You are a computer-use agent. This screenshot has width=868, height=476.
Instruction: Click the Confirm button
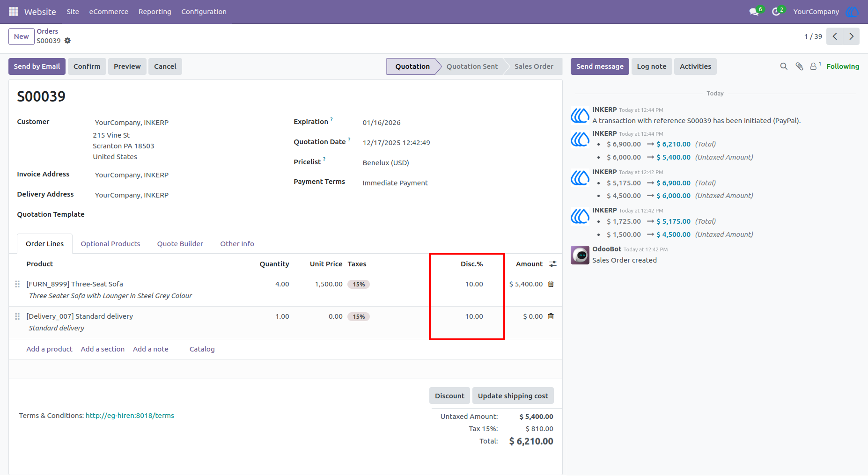[x=87, y=66]
